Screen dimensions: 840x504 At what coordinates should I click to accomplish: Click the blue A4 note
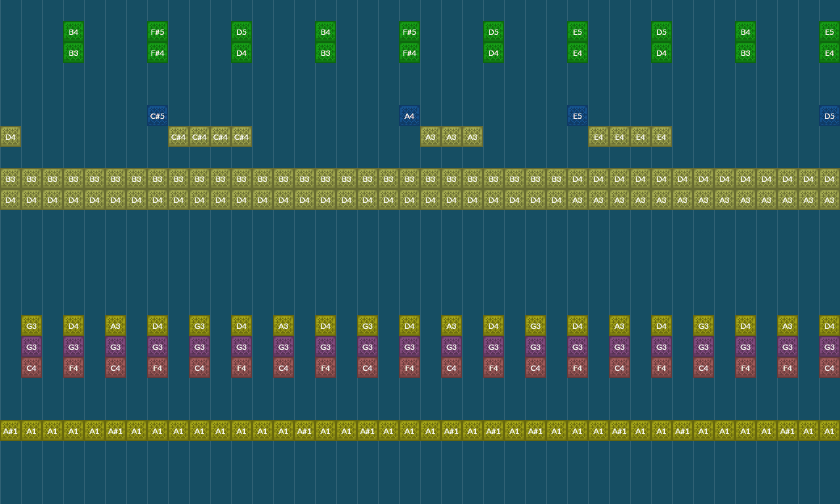(409, 115)
